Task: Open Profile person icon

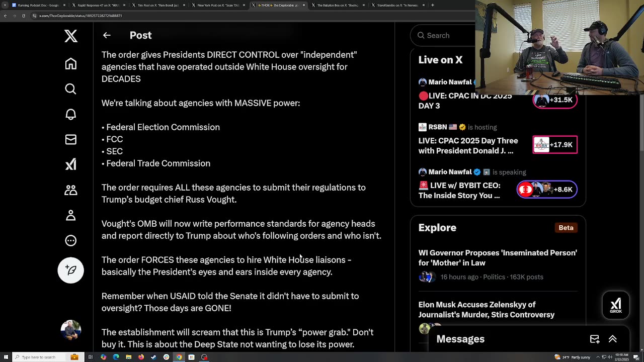Action: click(x=70, y=215)
